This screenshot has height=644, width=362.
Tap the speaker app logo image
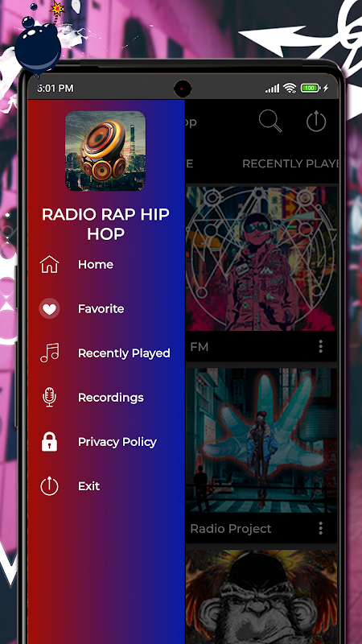(105, 151)
